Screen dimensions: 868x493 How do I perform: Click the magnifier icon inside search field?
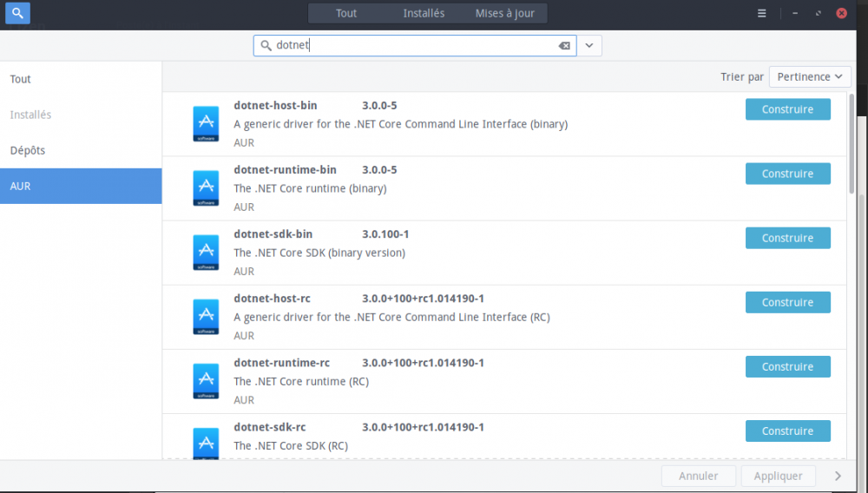point(266,45)
